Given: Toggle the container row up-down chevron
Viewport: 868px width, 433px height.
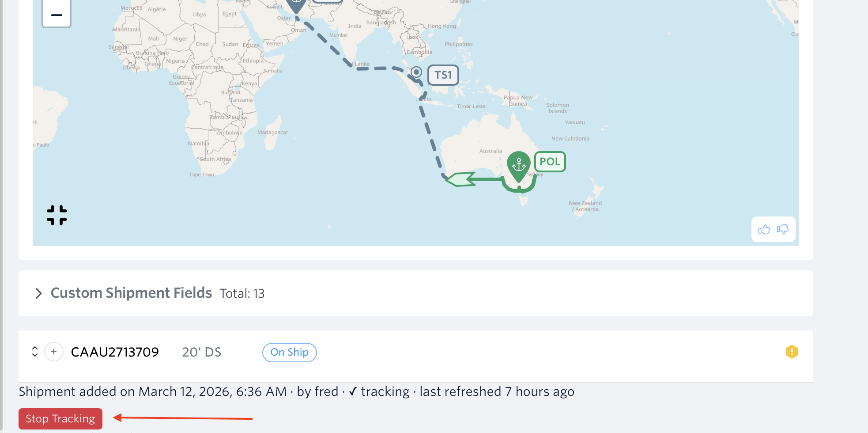Looking at the screenshot, I should pos(35,352).
